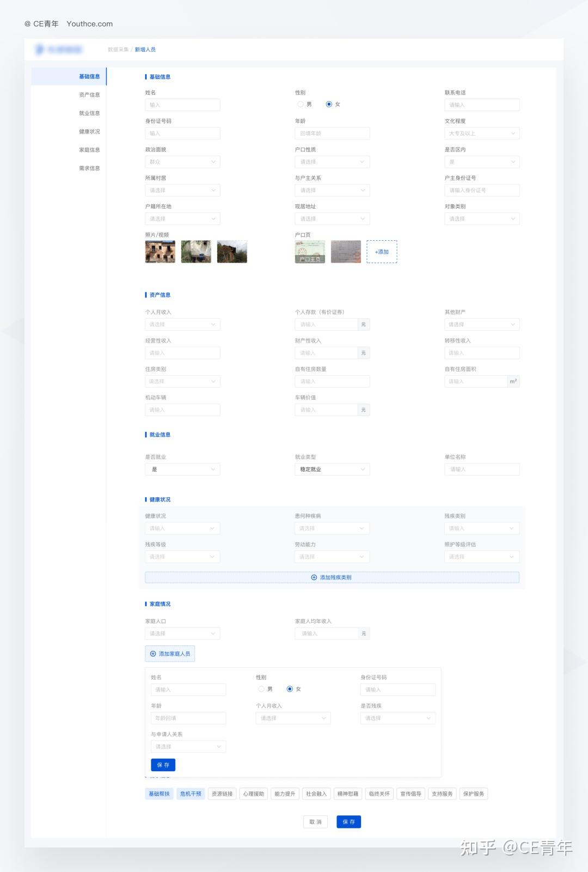
Task: Toggle the 支持服务 need tag
Action: pos(442,794)
